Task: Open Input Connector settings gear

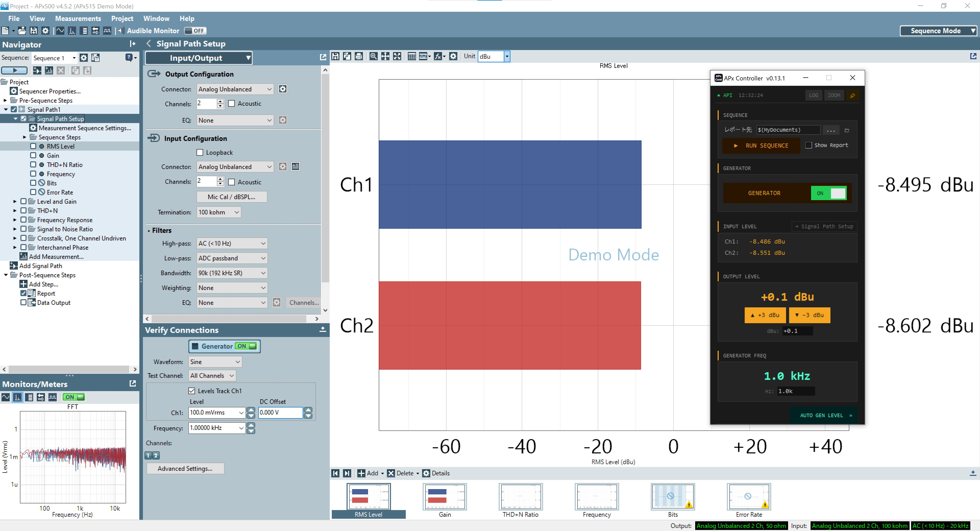Action: [283, 167]
